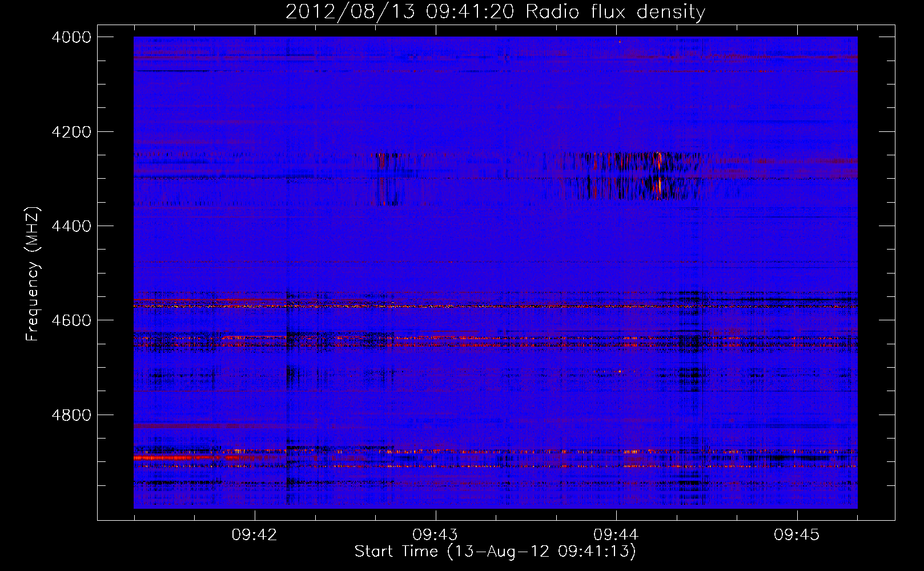
Task: Click the 09:42 time tick label
Action: coord(254,535)
